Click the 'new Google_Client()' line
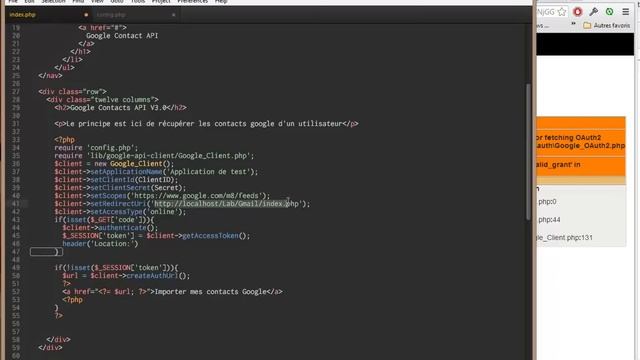Viewport: 640px width, 360px height. click(x=114, y=164)
